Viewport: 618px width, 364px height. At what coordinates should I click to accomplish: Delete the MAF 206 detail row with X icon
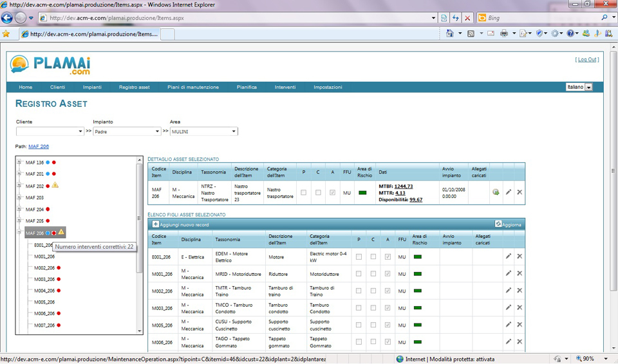[520, 192]
